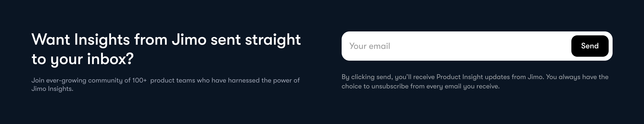Click the "By clicking send" disclaimer text

click(x=475, y=77)
